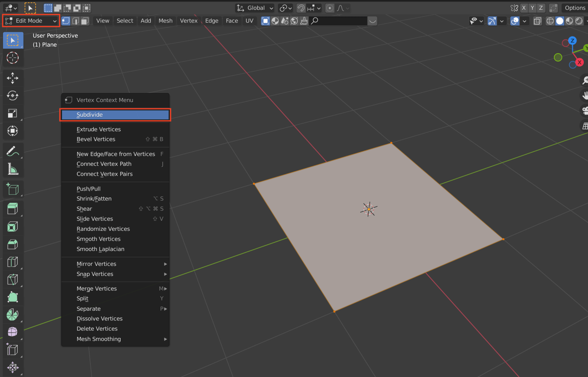Pick the Poly Build tool
Viewport: 588px width, 377px height.
13,297
